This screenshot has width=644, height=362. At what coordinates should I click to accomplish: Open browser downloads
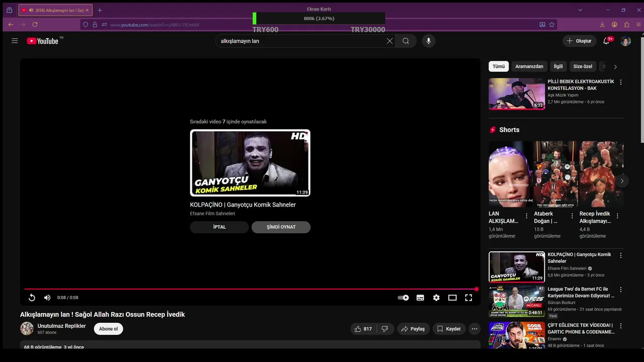[602, 24]
